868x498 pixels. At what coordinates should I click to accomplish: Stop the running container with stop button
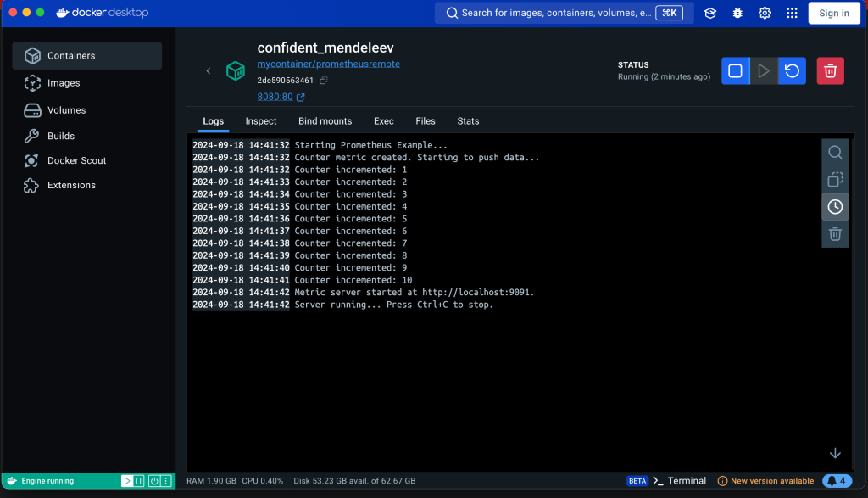pos(735,71)
